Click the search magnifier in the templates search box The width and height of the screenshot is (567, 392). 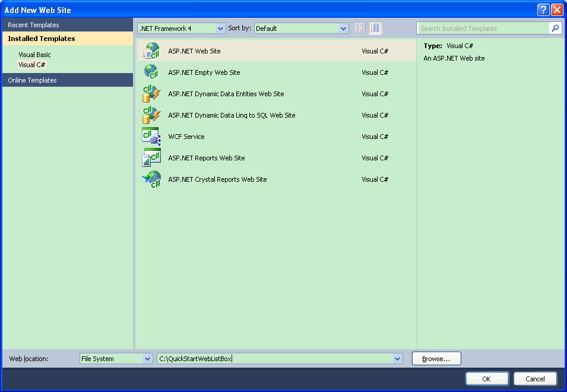coord(555,28)
